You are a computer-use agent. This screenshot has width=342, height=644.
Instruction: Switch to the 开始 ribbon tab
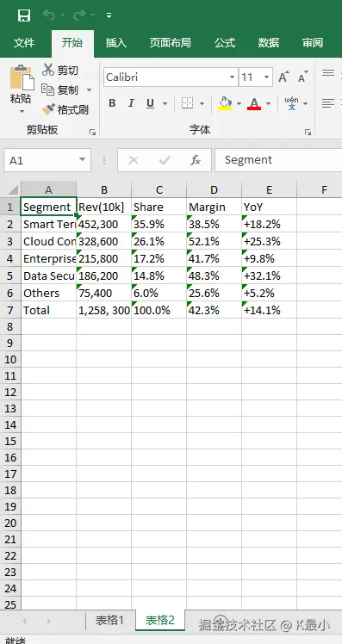click(x=72, y=43)
